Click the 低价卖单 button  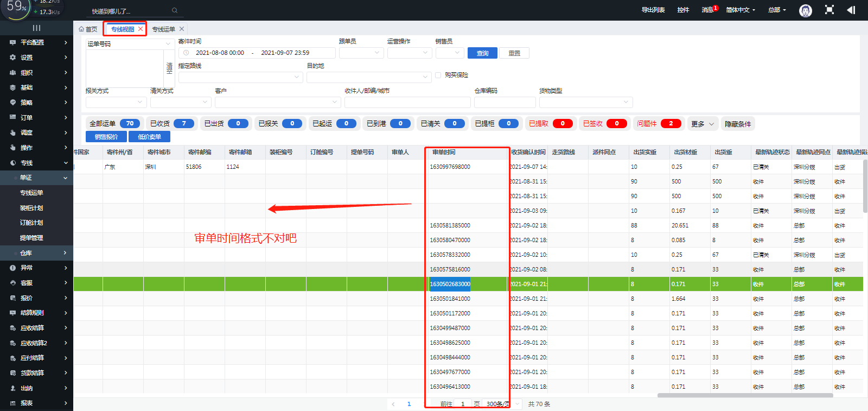point(149,137)
